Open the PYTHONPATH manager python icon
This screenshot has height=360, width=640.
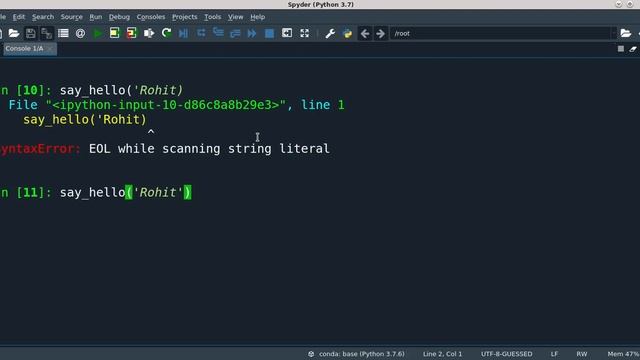coord(347,33)
